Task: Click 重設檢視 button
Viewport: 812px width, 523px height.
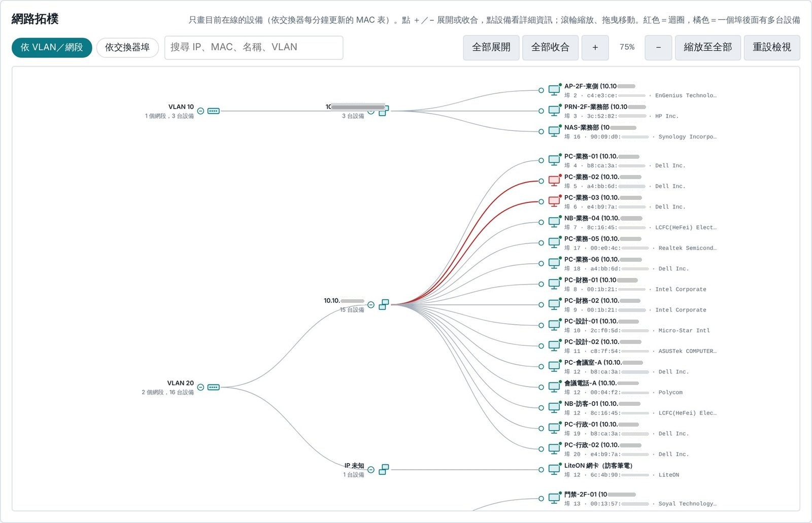Action: tap(772, 48)
